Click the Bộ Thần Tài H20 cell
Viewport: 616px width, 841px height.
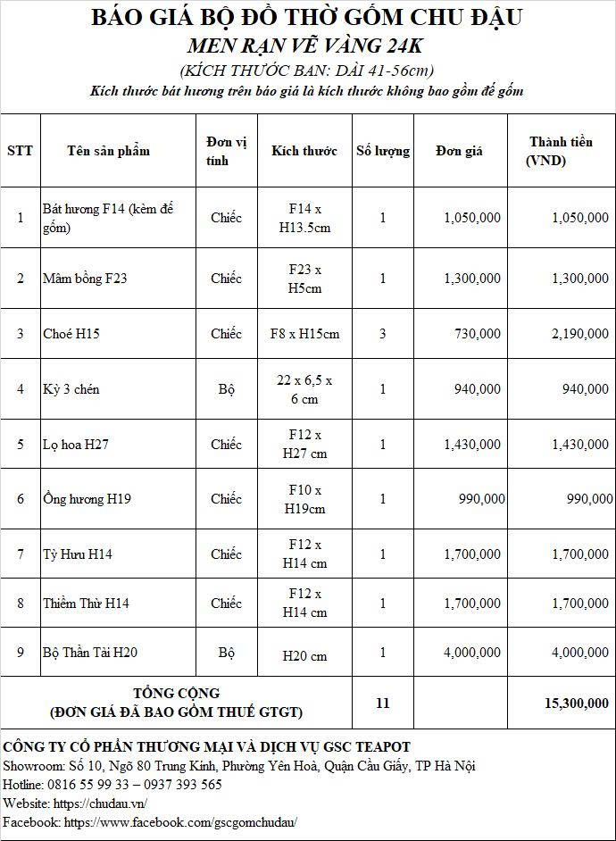[118, 653]
